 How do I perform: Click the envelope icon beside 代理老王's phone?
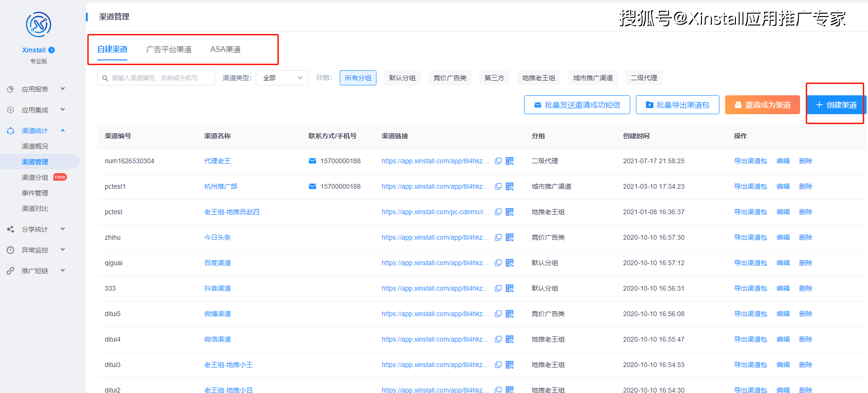pyautogui.click(x=312, y=161)
